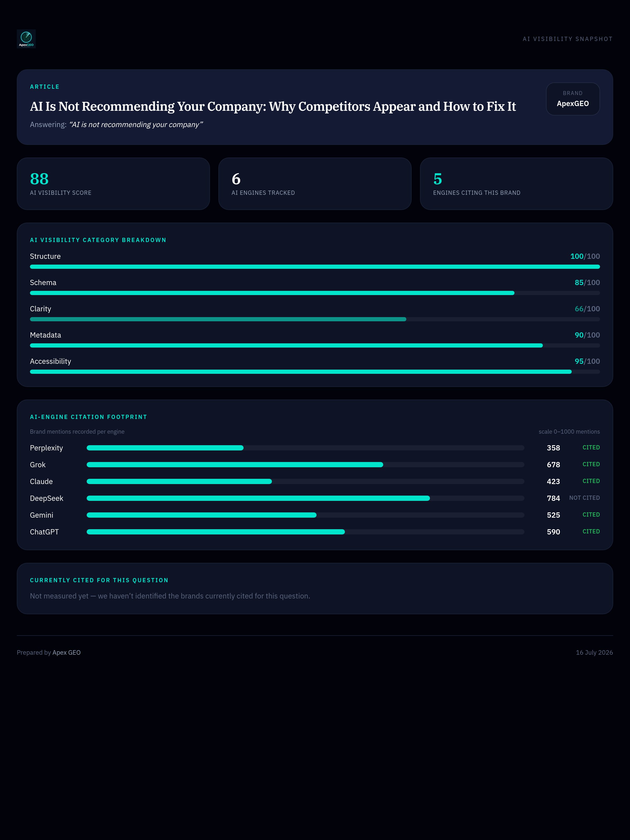This screenshot has width=630, height=840.
Task: Click the Prepared by Apex GEO footer
Action: [49, 652]
